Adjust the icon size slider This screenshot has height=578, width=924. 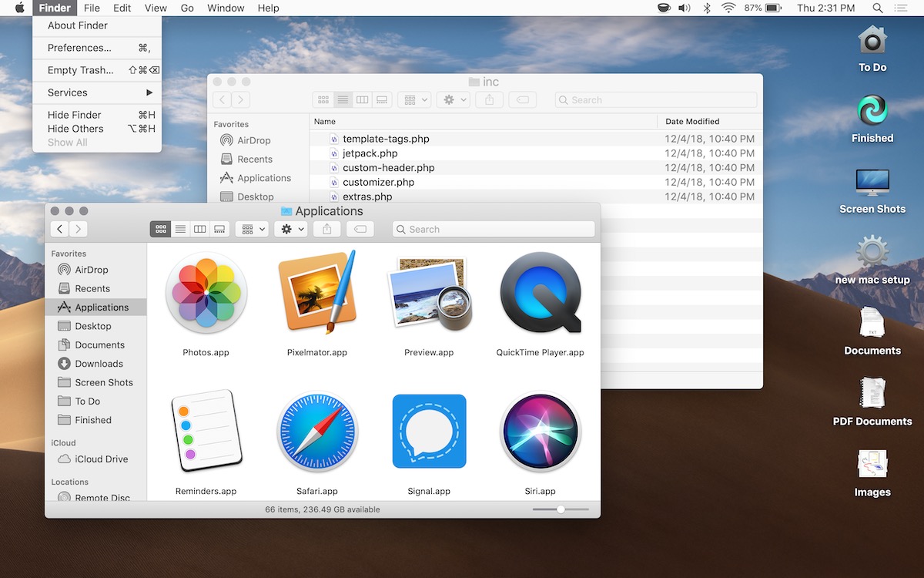(x=560, y=509)
